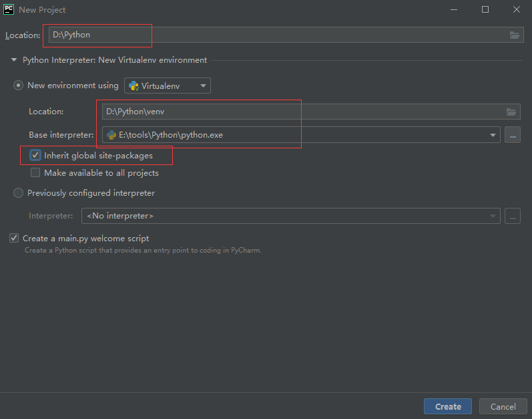This screenshot has height=419, width=532.
Task: Click the Virtualenv Python icon
Action: (x=134, y=86)
